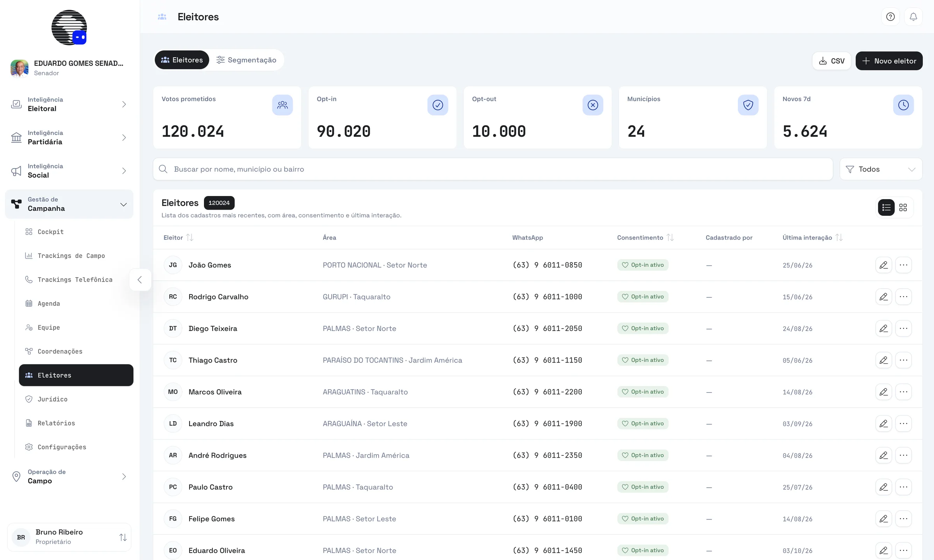This screenshot has width=934, height=560.
Task: Export the list with the CSV button
Action: pyautogui.click(x=832, y=61)
